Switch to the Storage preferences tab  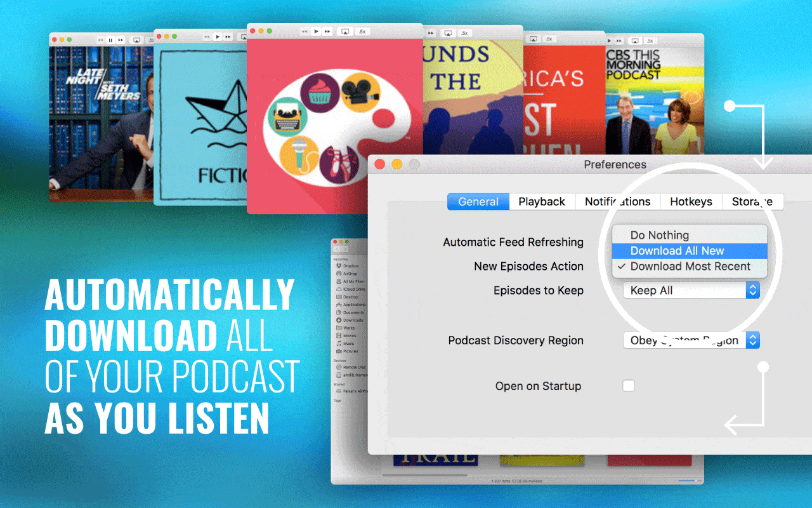(x=752, y=201)
